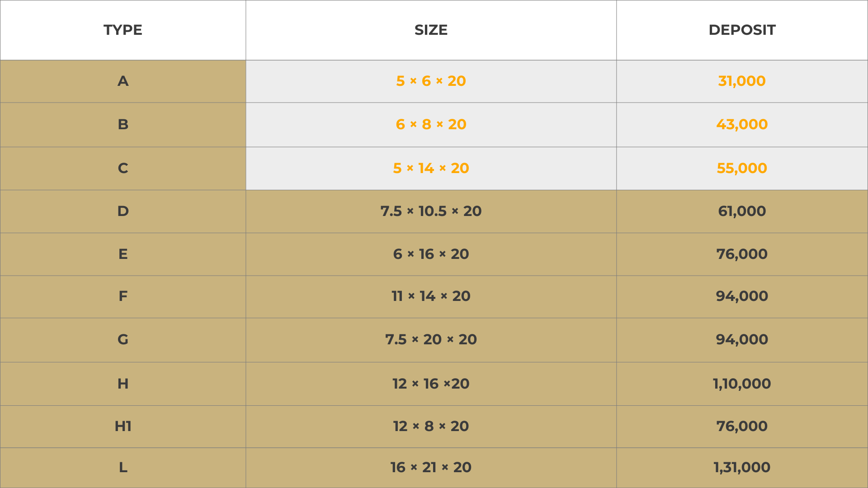Click the 6 × 8 × 20 size cell

pyautogui.click(x=431, y=124)
